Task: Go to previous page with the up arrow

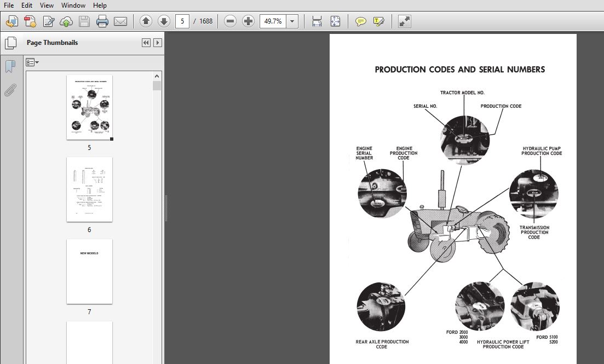Action: click(146, 21)
